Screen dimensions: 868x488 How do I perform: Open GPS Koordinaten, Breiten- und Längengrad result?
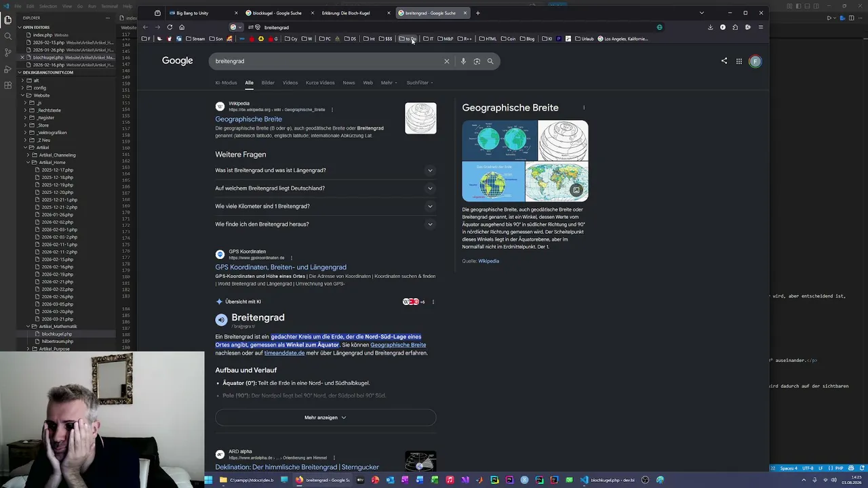click(x=281, y=267)
